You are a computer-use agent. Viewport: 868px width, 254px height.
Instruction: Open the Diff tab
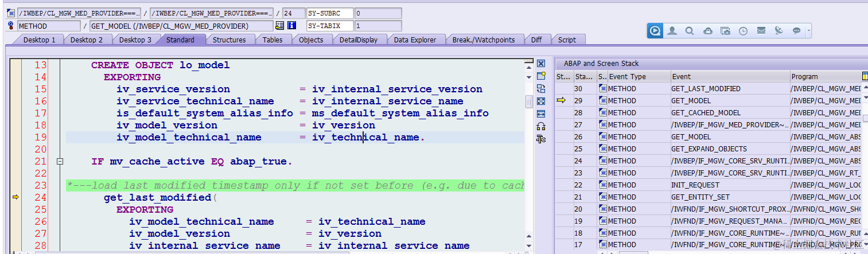click(x=536, y=40)
